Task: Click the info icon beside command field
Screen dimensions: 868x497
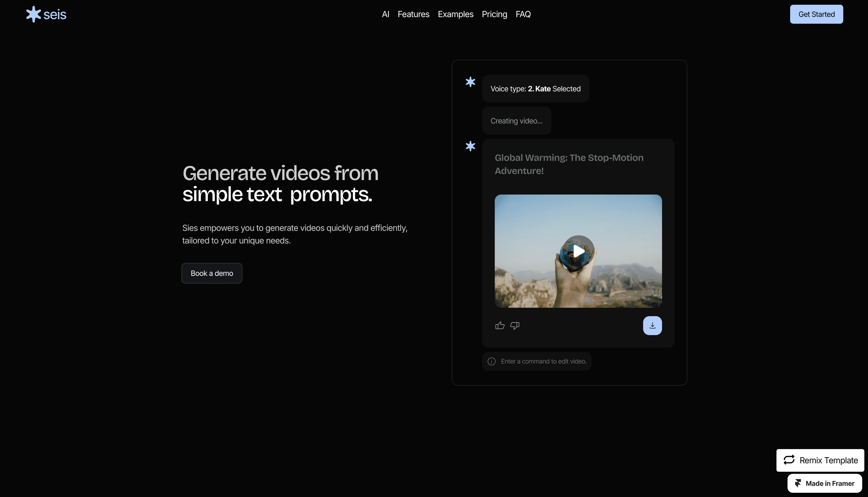Action: click(491, 361)
